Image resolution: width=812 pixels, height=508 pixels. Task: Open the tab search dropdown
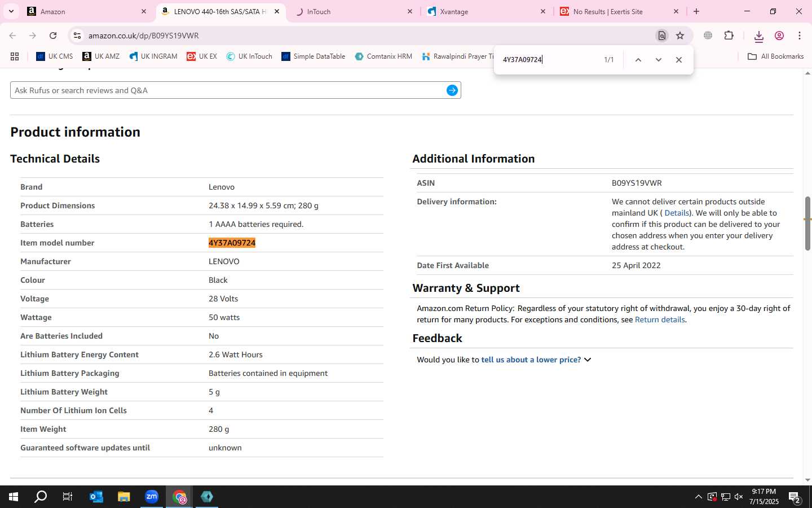11,11
